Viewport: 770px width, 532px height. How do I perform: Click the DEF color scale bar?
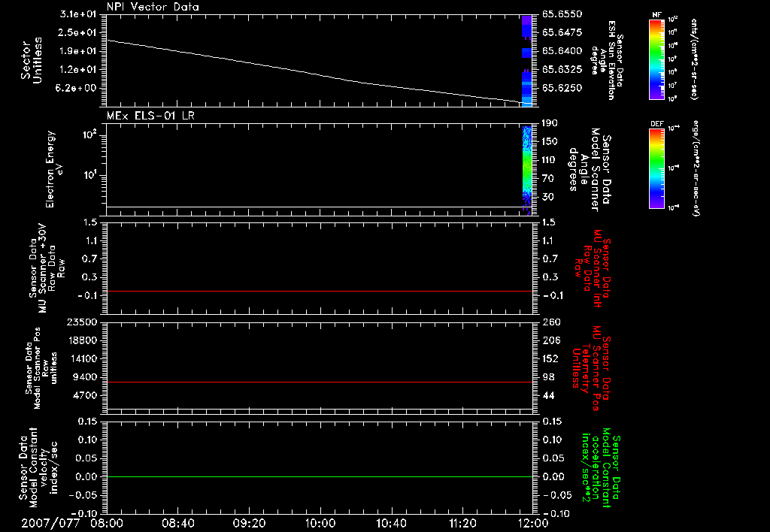(x=656, y=168)
